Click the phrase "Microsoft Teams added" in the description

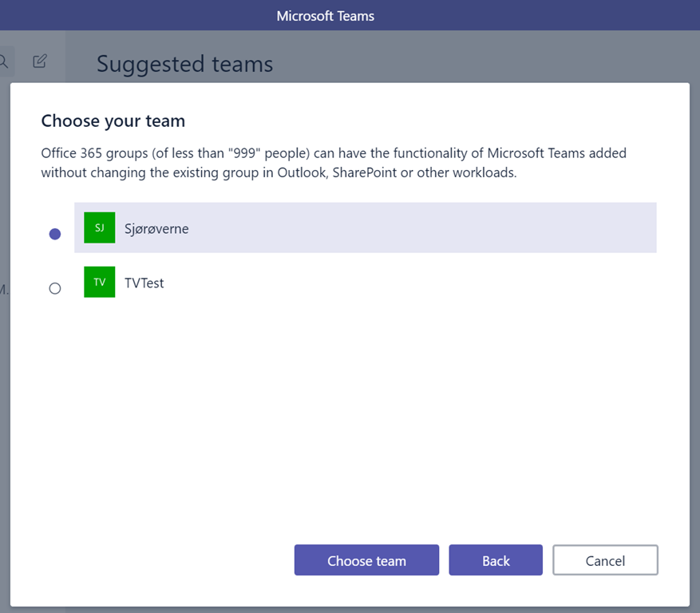coord(557,152)
